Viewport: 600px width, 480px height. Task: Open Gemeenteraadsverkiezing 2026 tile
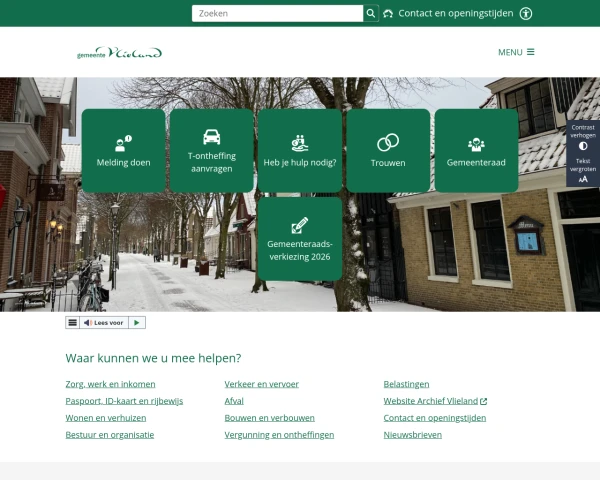coord(300,239)
